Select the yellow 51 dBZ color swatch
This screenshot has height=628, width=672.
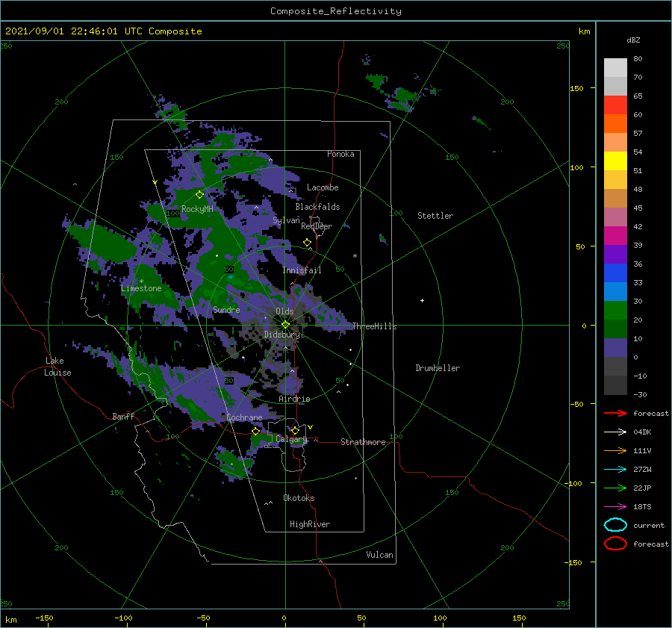pyautogui.click(x=615, y=161)
